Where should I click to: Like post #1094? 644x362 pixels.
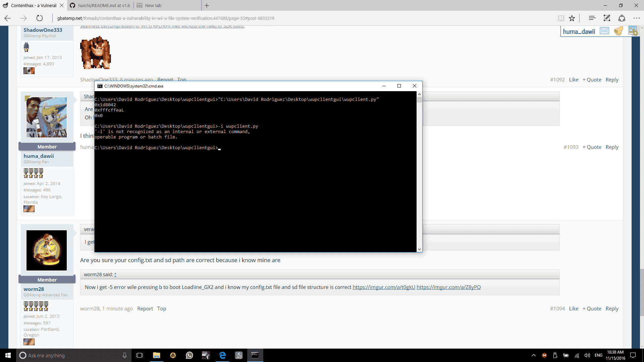(x=574, y=308)
